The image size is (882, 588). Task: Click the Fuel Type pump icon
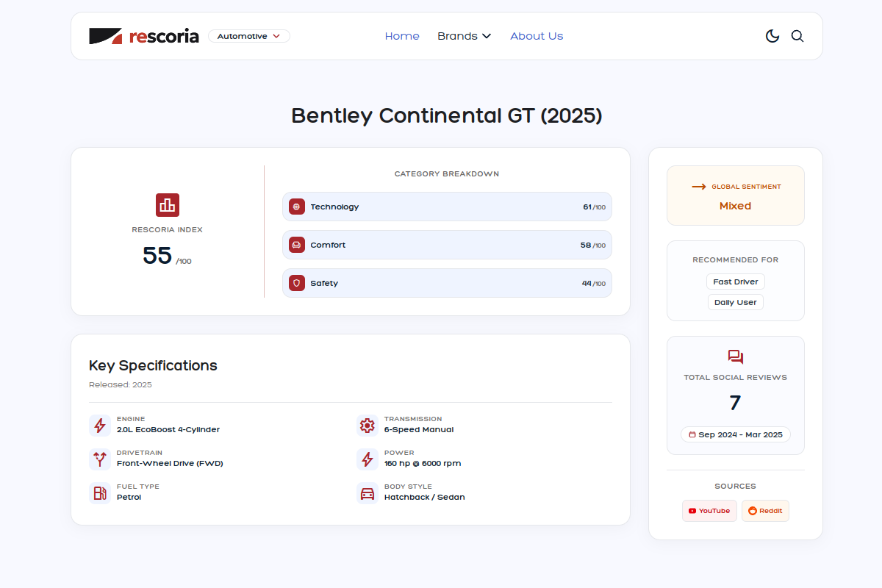point(100,492)
